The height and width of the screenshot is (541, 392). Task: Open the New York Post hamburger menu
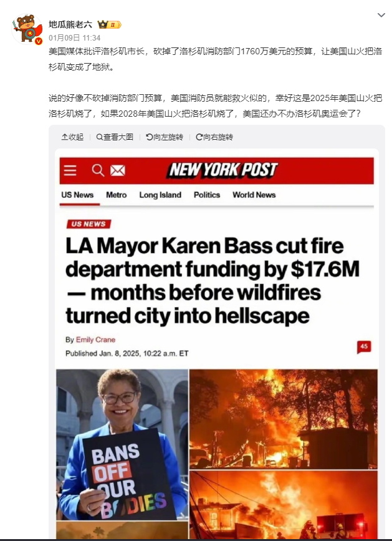[70, 170]
